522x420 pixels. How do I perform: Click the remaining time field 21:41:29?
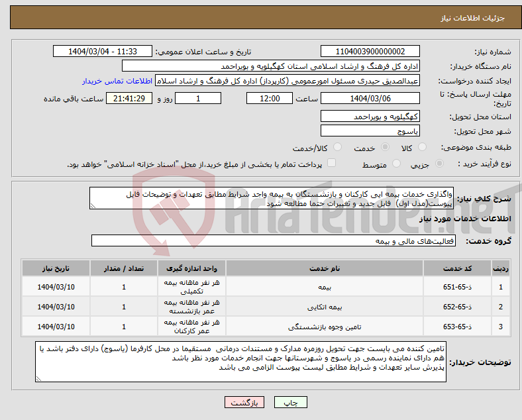(x=129, y=98)
